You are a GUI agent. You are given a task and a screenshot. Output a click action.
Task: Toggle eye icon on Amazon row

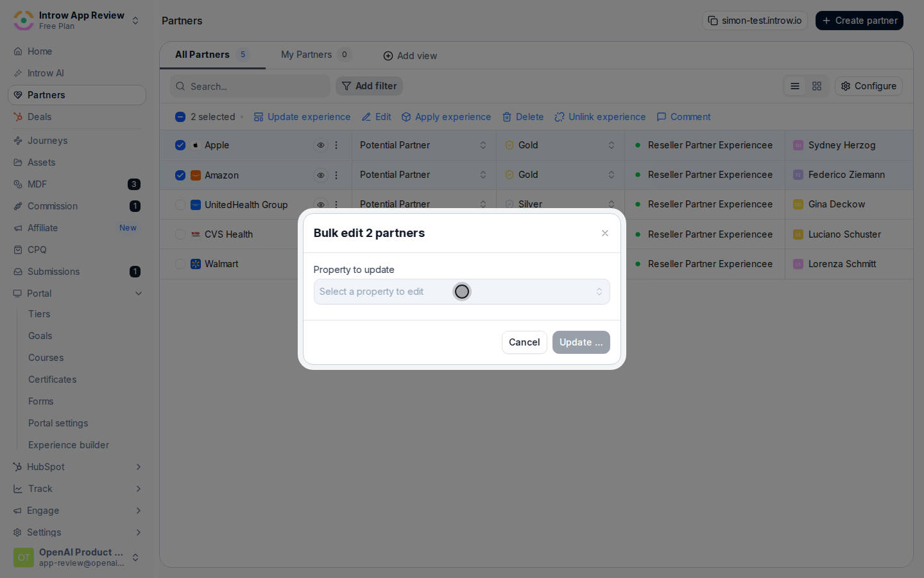(x=320, y=175)
